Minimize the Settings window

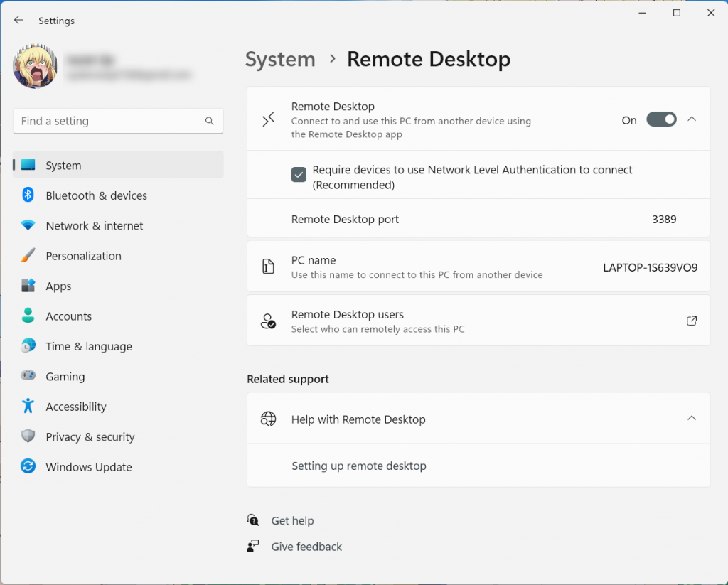642,13
